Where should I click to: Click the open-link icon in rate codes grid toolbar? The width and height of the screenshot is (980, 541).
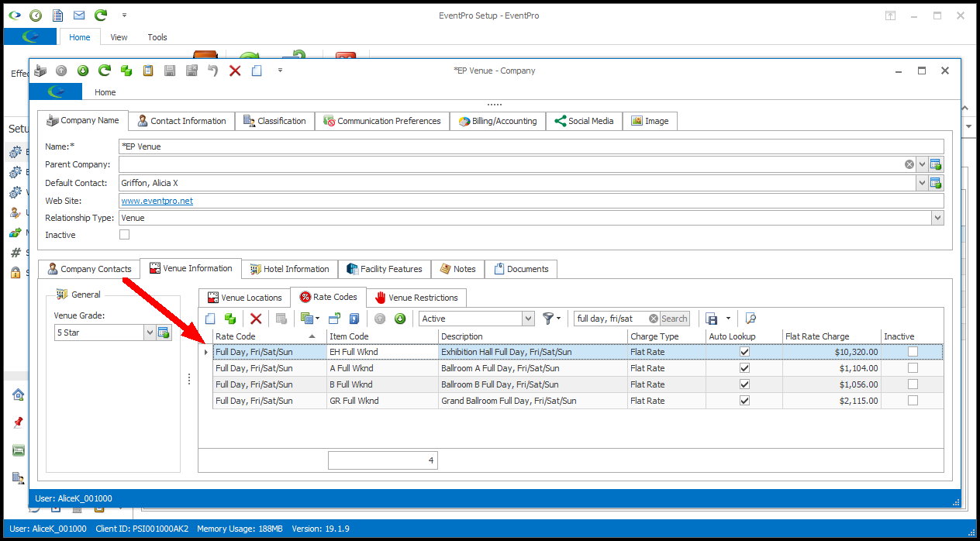pos(334,319)
